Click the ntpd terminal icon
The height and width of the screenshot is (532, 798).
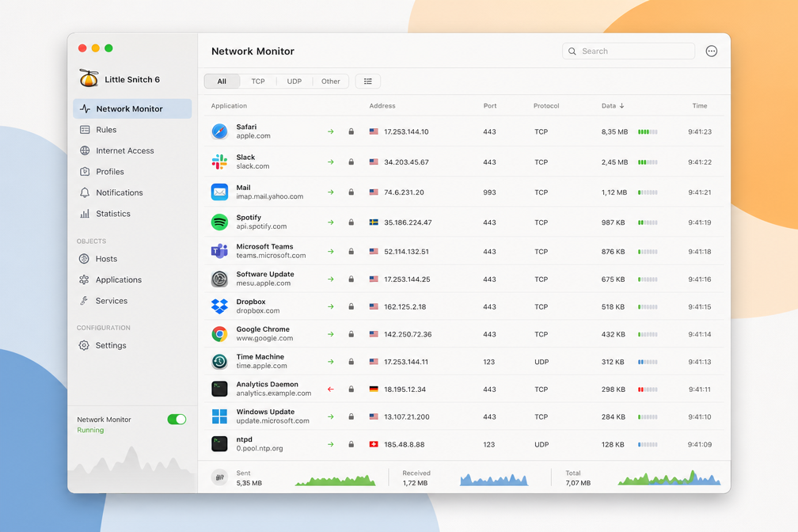pyautogui.click(x=219, y=444)
